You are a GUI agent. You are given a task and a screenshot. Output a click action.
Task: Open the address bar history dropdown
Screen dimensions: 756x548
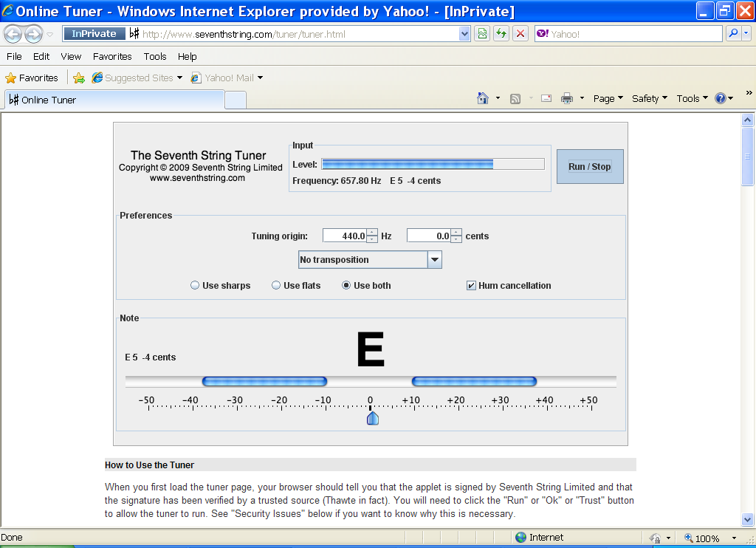coord(464,34)
